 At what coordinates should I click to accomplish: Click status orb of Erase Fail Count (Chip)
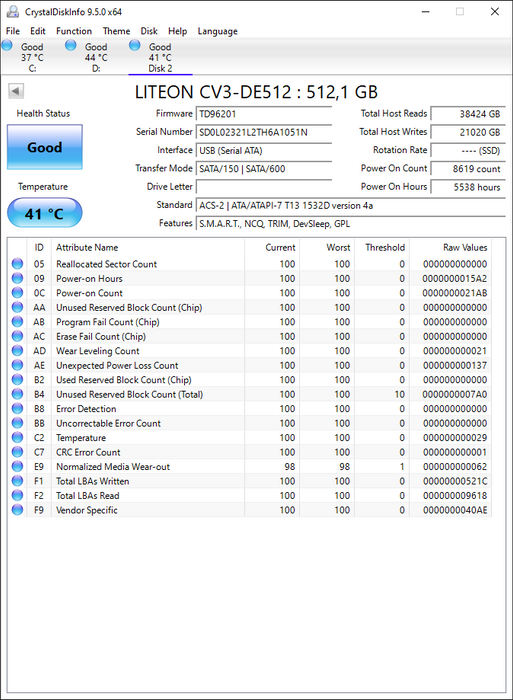17,336
